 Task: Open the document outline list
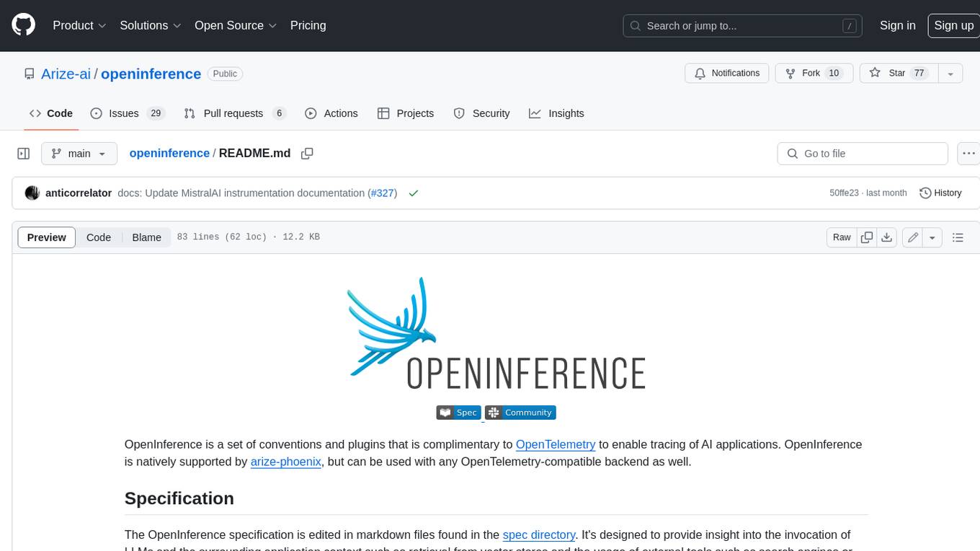point(958,237)
